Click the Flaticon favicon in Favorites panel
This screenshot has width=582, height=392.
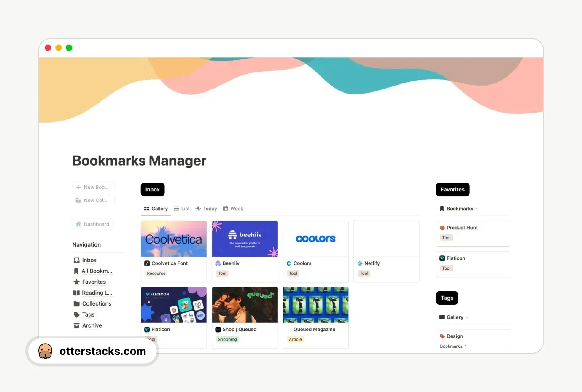coord(442,258)
